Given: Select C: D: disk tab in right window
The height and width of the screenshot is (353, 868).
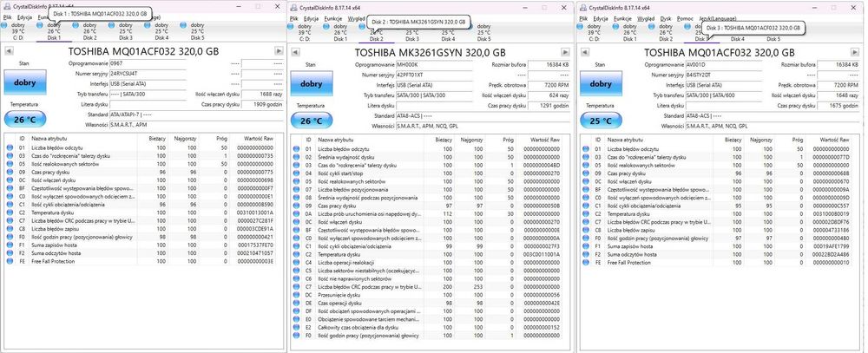Looking at the screenshot, I should (x=594, y=33).
